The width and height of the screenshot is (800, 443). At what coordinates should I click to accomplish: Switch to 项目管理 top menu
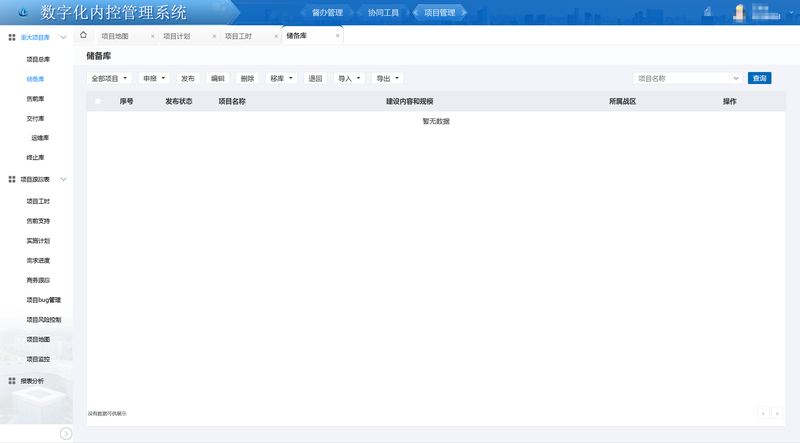click(439, 12)
